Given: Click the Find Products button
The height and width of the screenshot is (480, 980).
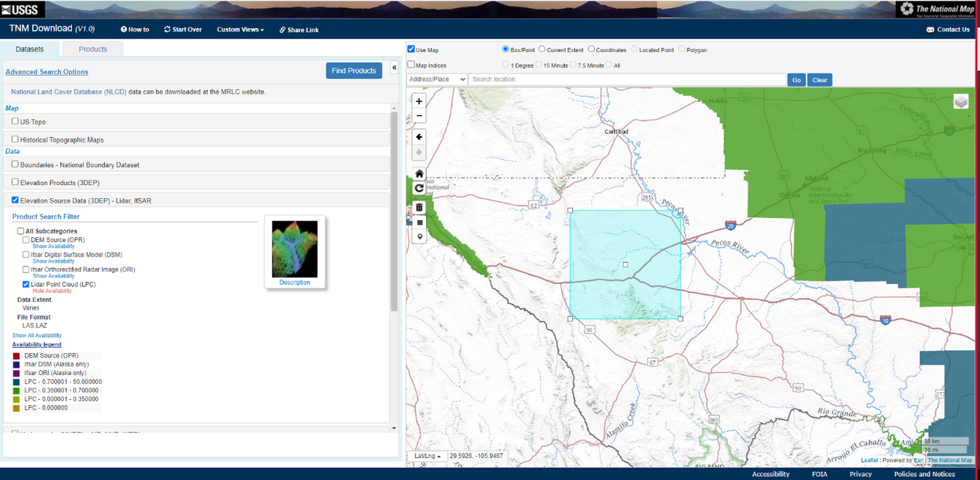Looking at the screenshot, I should click(354, 70).
